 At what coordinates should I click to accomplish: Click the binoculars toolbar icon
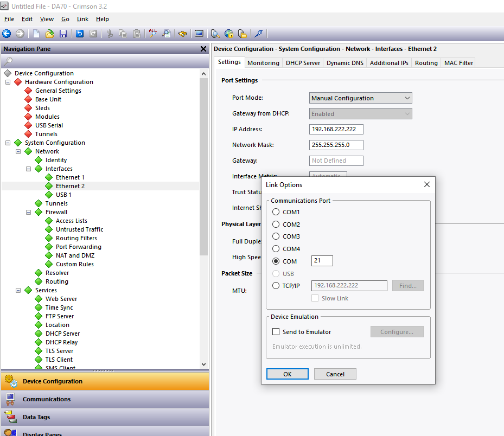point(183,34)
